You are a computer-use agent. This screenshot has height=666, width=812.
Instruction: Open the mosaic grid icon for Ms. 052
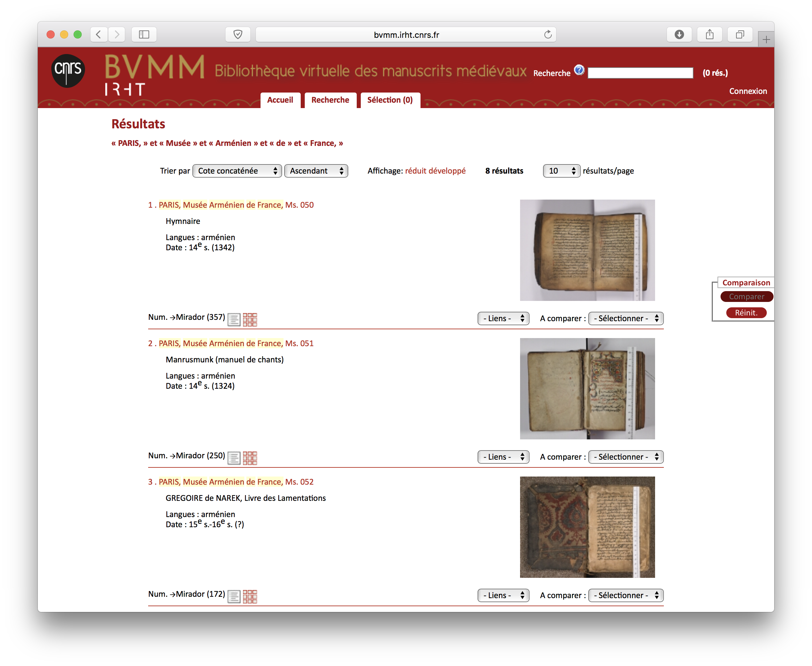(x=250, y=596)
